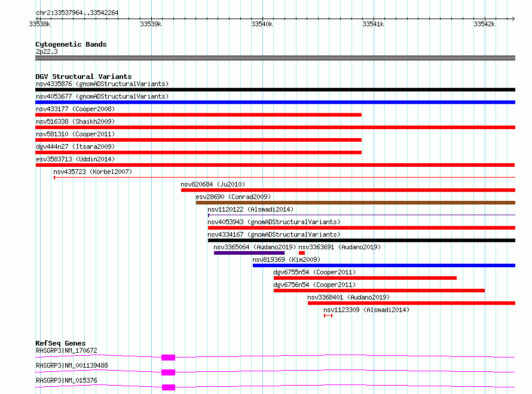This screenshot has width=532, height=394.
Task: Click the RASGRP3|NM_001139488 transcript label
Action: (72, 365)
